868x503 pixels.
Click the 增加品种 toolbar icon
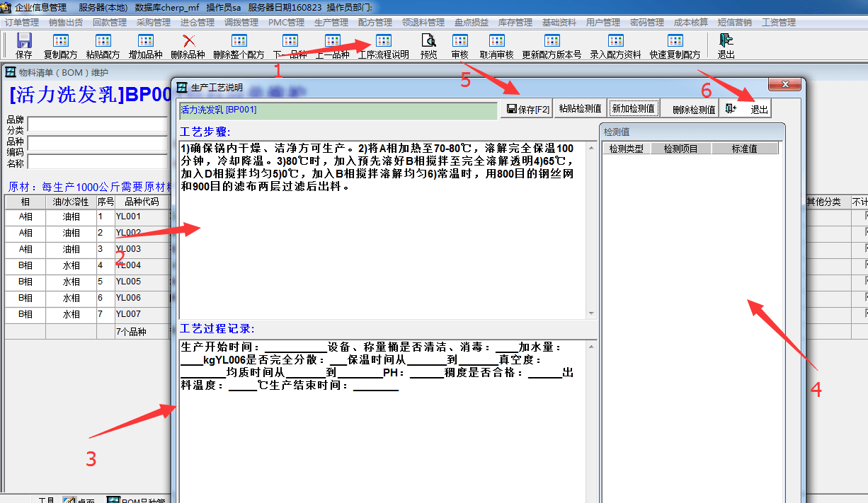(x=147, y=41)
